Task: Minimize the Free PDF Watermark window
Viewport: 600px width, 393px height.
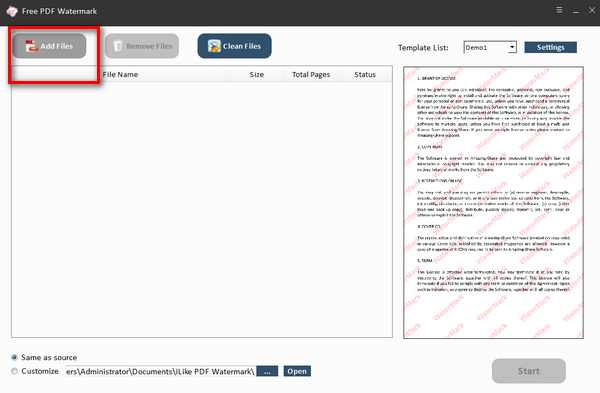Action: tap(576, 11)
